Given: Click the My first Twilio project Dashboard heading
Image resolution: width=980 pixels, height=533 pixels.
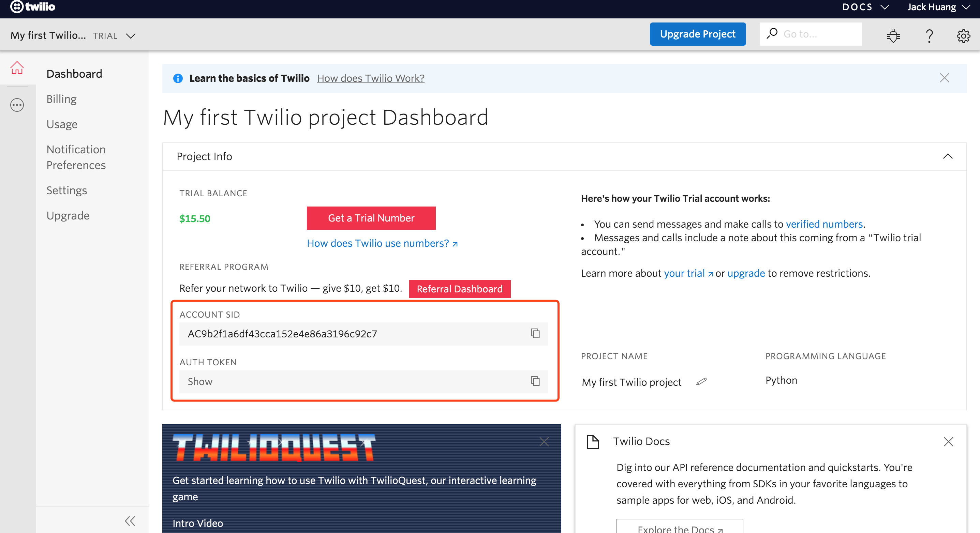Looking at the screenshot, I should pyautogui.click(x=326, y=118).
